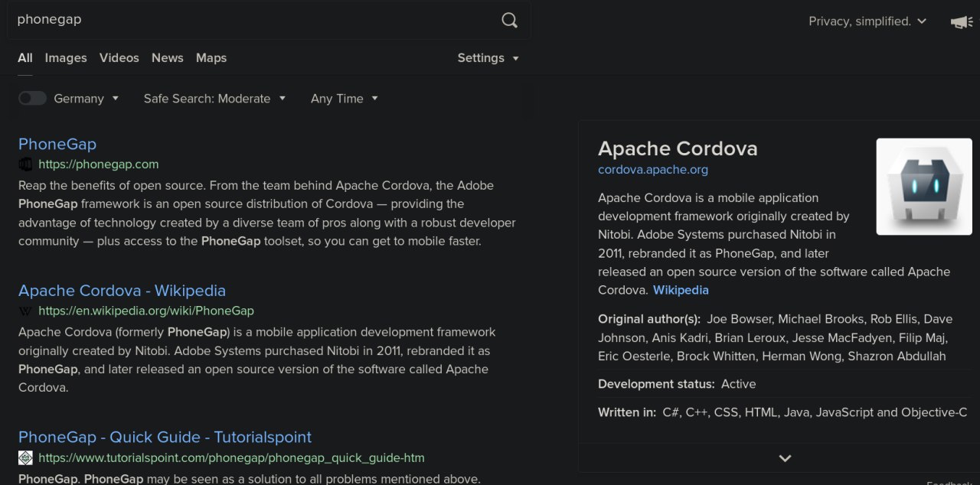Click the Development status: Active entry
Viewport: 980px width, 485px height.
coord(677,384)
